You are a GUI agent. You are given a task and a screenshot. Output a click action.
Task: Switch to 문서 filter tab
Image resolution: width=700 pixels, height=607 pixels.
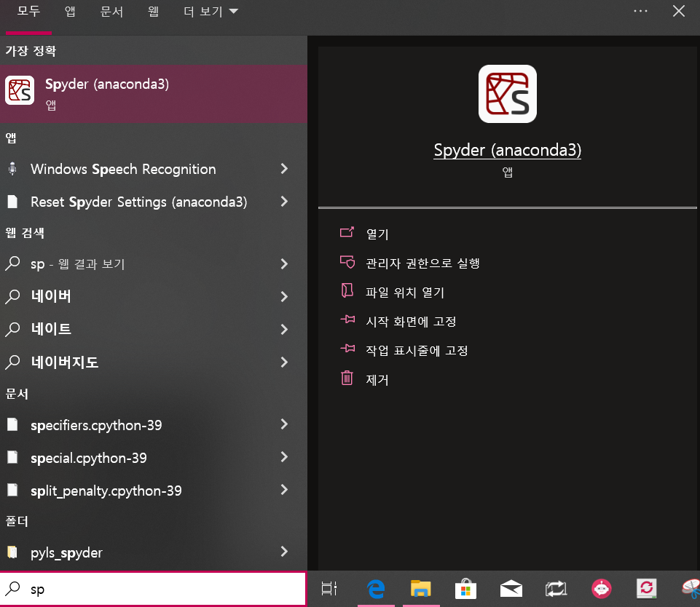(x=111, y=11)
